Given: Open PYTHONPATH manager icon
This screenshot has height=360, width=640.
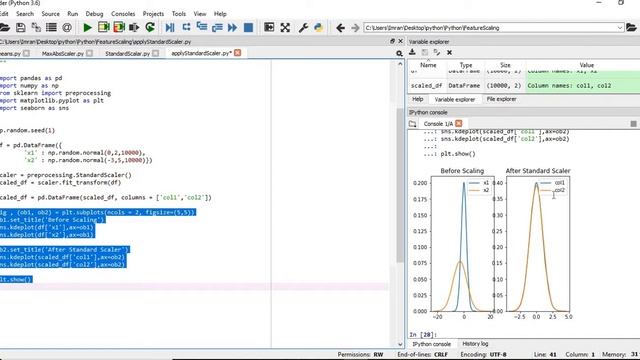Looking at the screenshot, I should [x=318, y=28].
